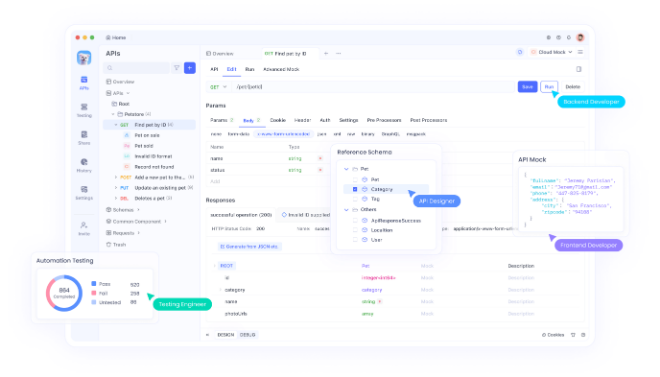Open the Share icon in sidebar
The image size is (660, 377).
point(84,138)
